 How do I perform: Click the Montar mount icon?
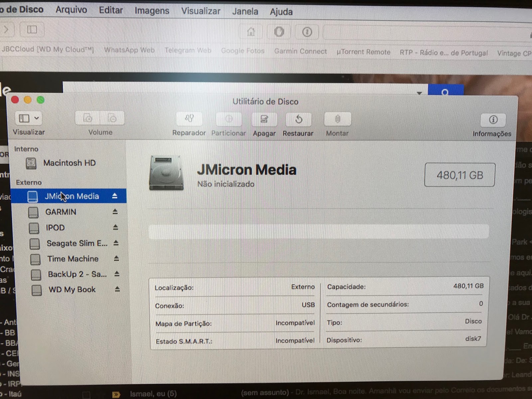tap(337, 119)
